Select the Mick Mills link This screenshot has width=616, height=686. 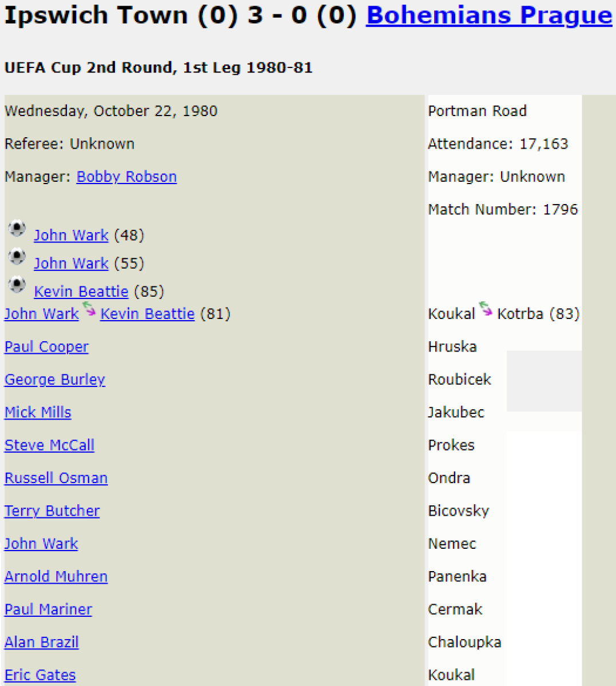[x=38, y=413]
